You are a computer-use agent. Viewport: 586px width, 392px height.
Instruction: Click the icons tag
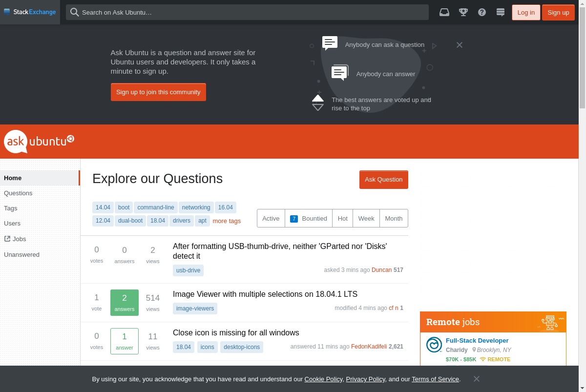[208, 347]
